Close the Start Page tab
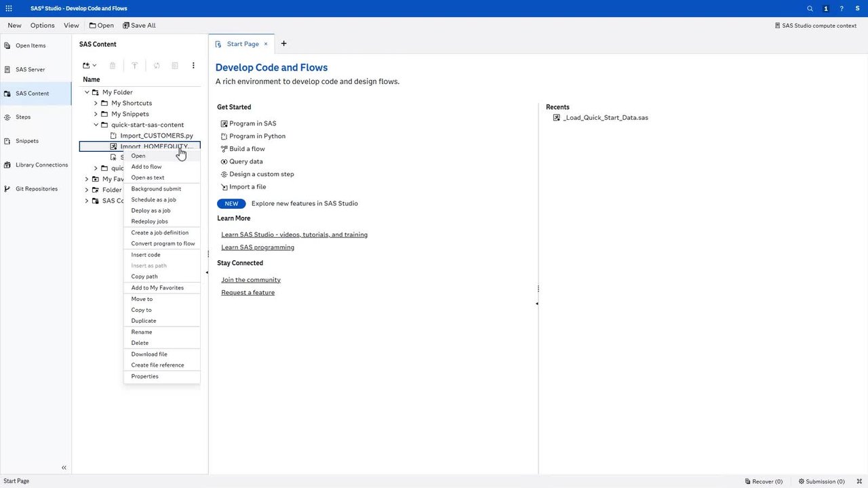This screenshot has height=488, width=868. tap(266, 44)
